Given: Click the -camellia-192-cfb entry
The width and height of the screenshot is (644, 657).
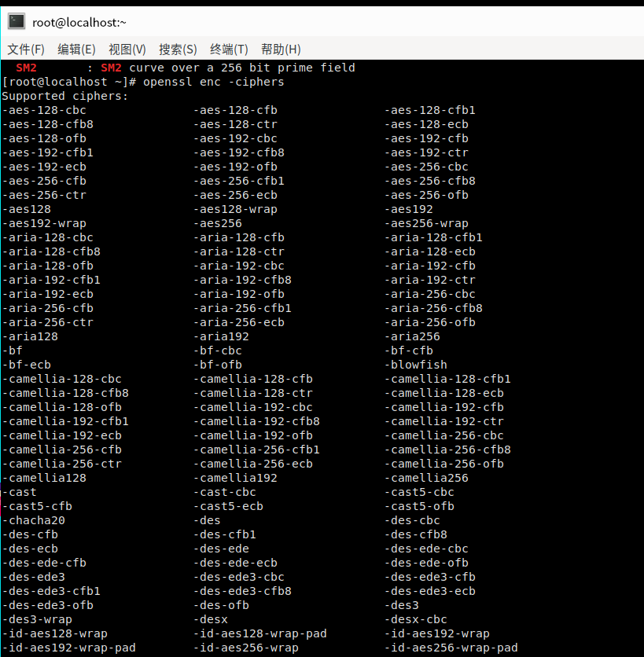Looking at the screenshot, I should pyautogui.click(x=444, y=407).
